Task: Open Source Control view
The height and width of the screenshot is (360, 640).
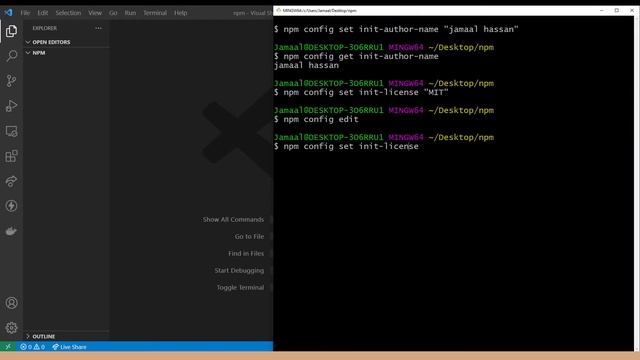Action: 11,81
